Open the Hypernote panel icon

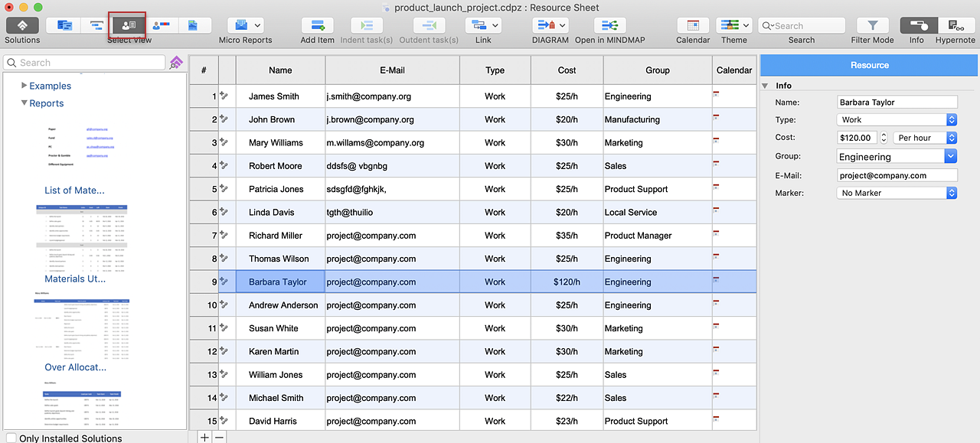click(x=955, y=25)
